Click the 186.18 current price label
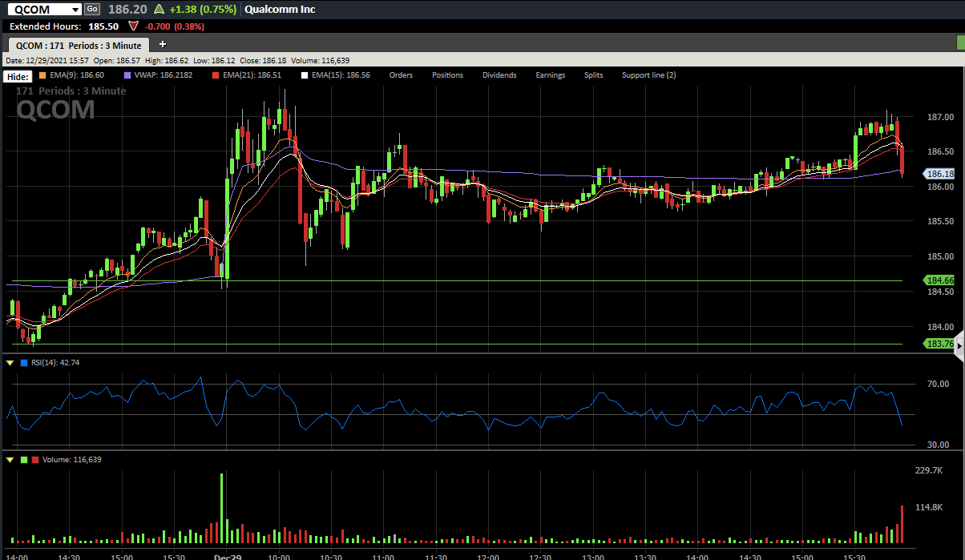The height and width of the screenshot is (560, 965). [939, 174]
